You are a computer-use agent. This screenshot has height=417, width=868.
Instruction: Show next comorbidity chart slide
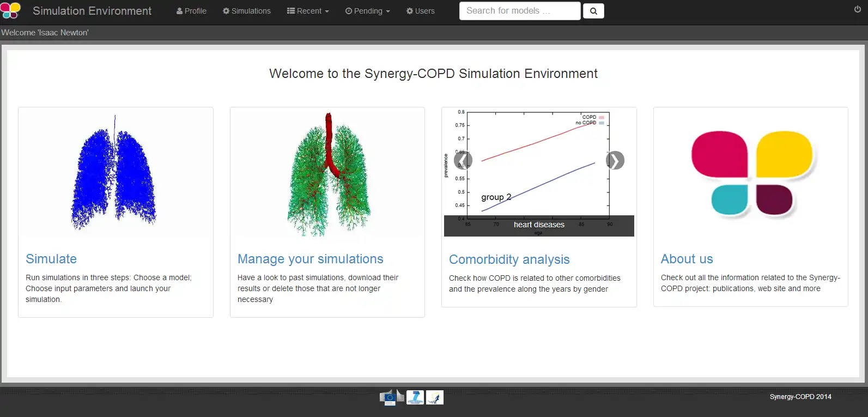click(x=615, y=160)
